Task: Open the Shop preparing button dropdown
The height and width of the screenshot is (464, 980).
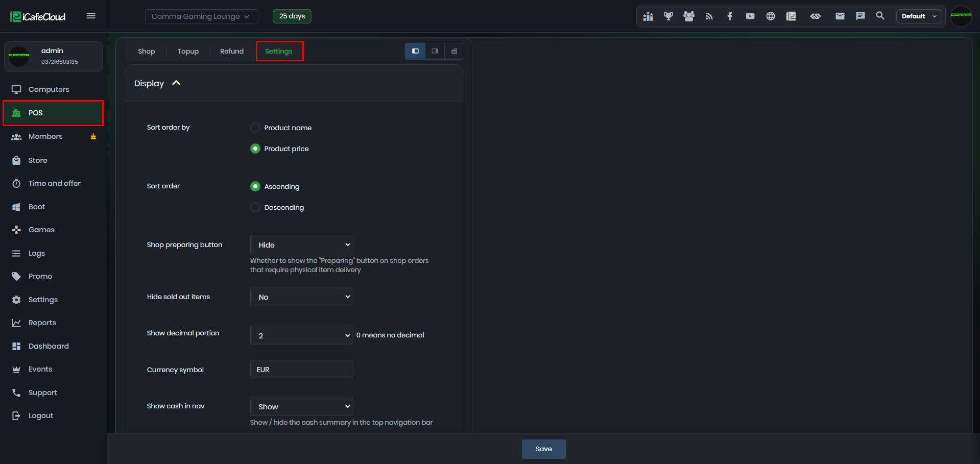Action: 301,245
